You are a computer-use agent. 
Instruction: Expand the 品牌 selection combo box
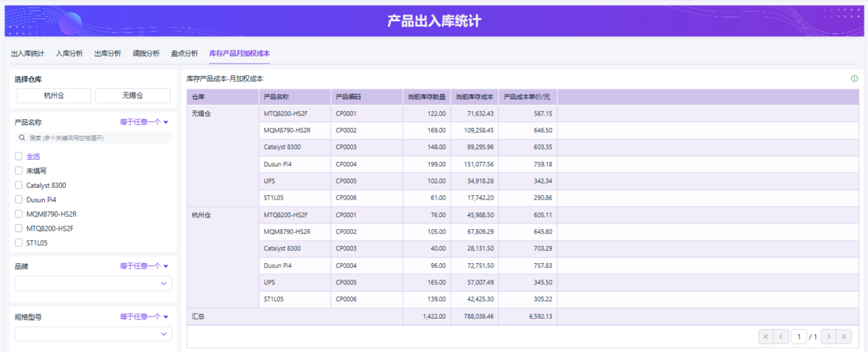pos(93,283)
